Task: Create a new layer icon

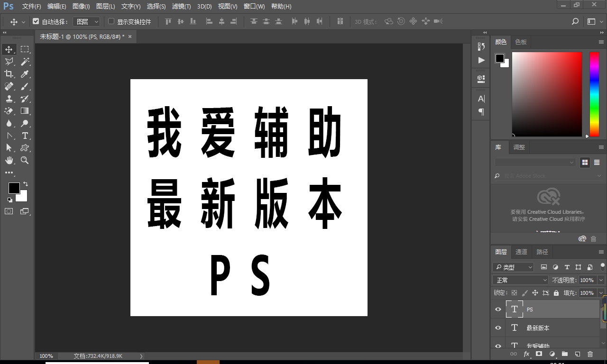Action: coord(577,354)
